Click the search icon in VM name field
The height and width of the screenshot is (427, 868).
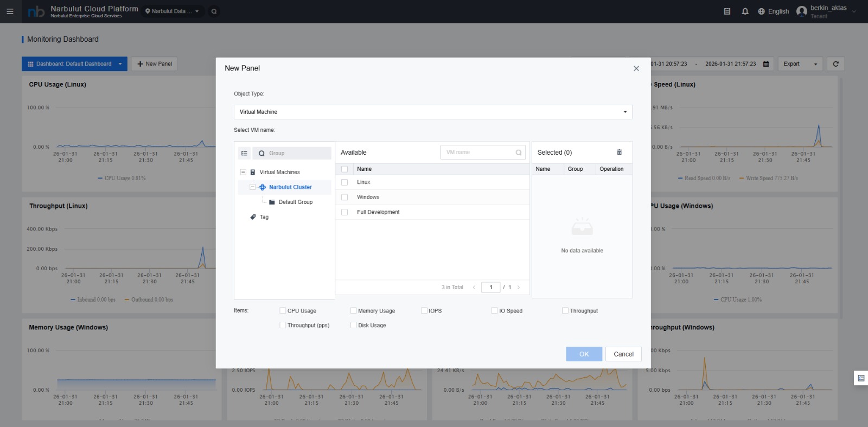coord(518,152)
